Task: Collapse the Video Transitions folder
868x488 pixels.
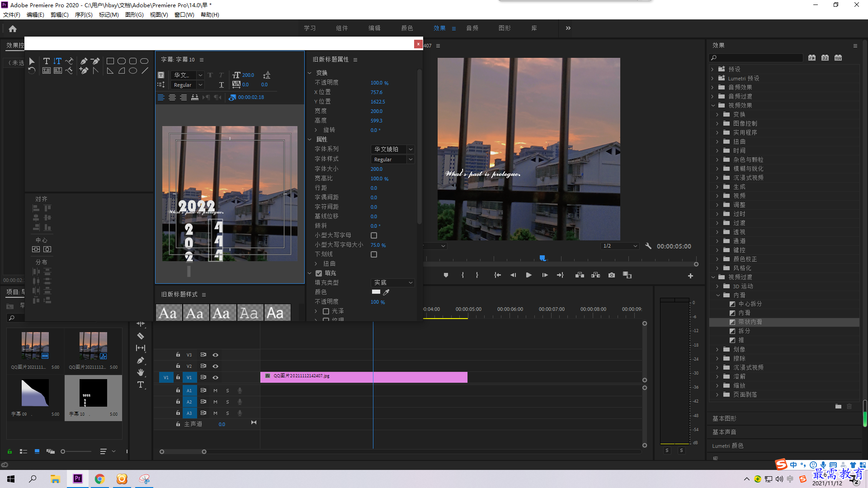Action: (x=713, y=277)
